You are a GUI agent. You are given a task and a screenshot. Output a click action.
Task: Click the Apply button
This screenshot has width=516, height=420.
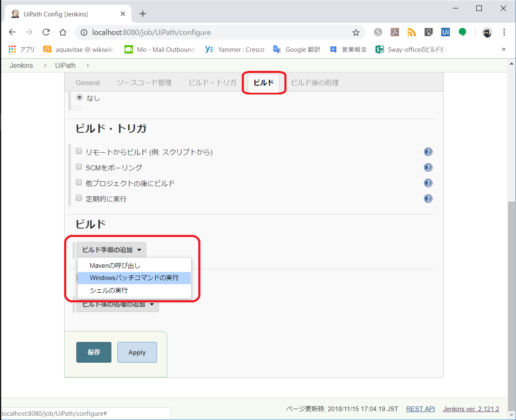click(137, 352)
